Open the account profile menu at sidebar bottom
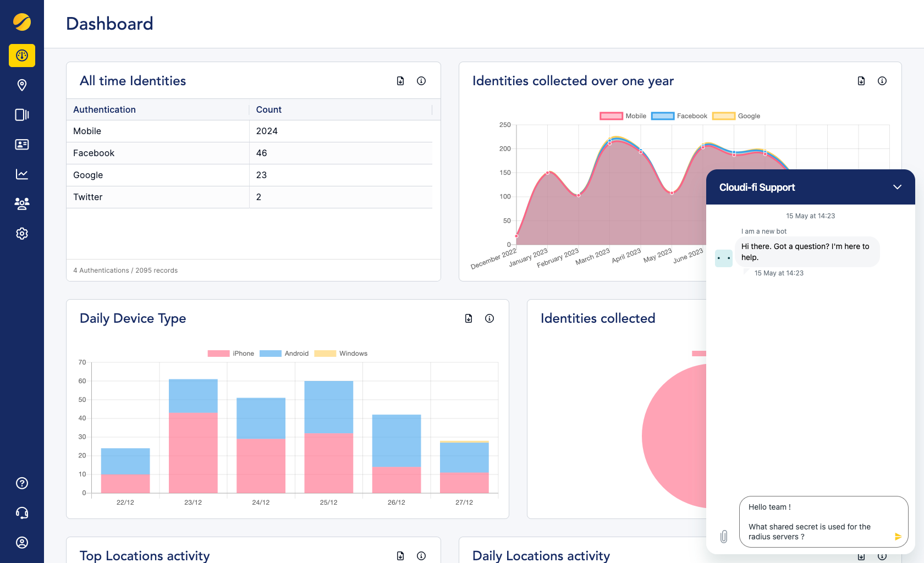 21,542
